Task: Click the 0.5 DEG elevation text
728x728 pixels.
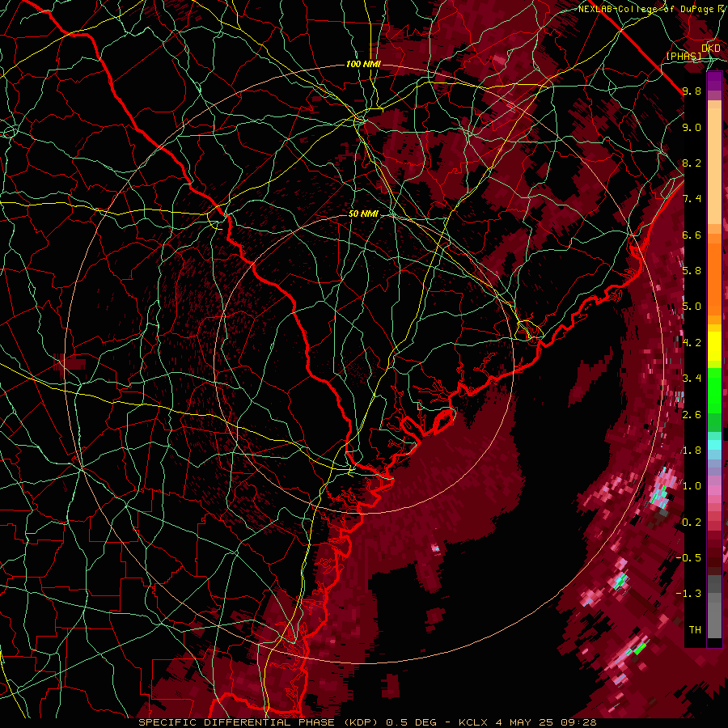Action: [410, 722]
